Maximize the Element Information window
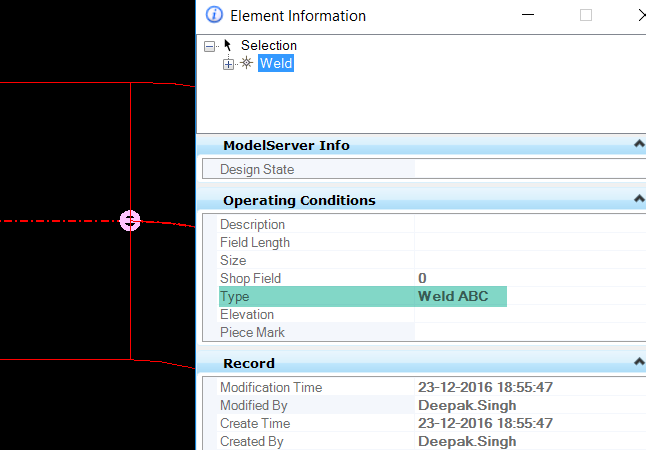646x450 pixels. (586, 15)
